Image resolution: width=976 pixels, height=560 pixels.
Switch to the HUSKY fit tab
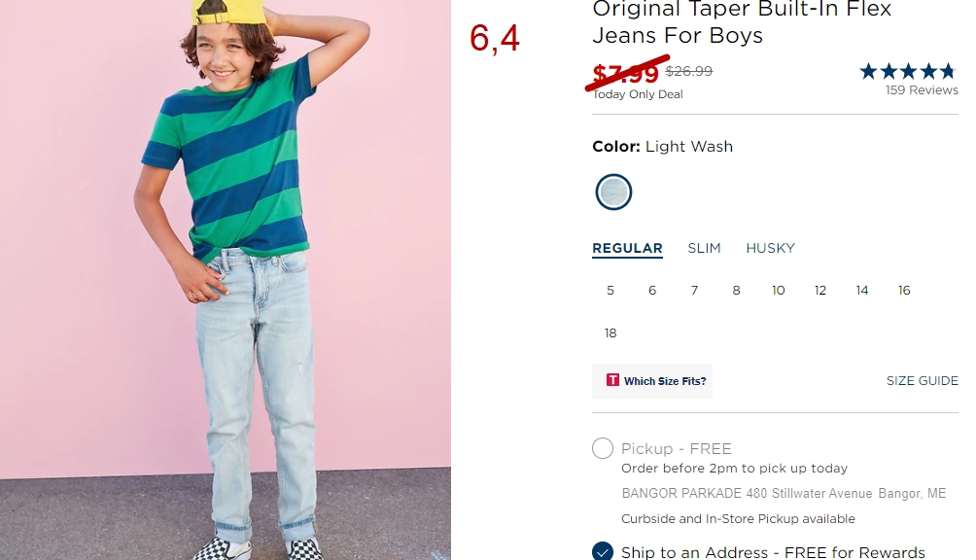click(771, 248)
